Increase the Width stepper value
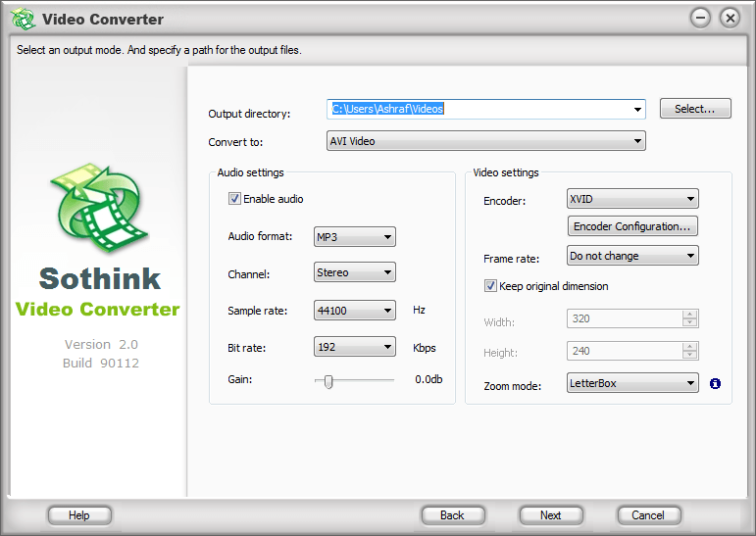756x536 pixels. click(x=690, y=314)
